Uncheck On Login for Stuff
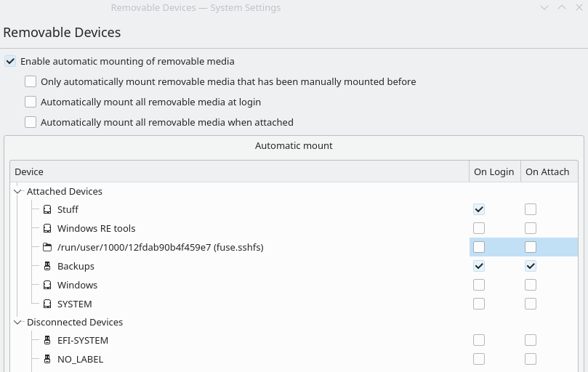Viewport: 588px width, 372px height. [x=479, y=209]
